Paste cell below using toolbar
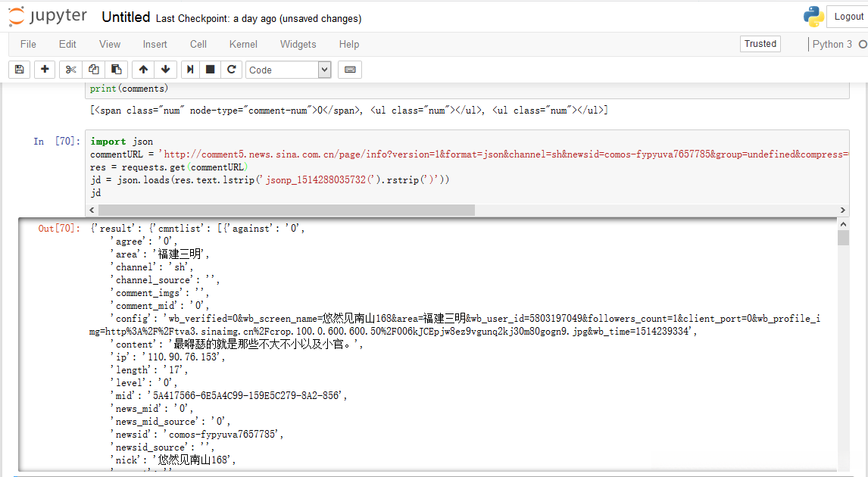 tap(116, 70)
